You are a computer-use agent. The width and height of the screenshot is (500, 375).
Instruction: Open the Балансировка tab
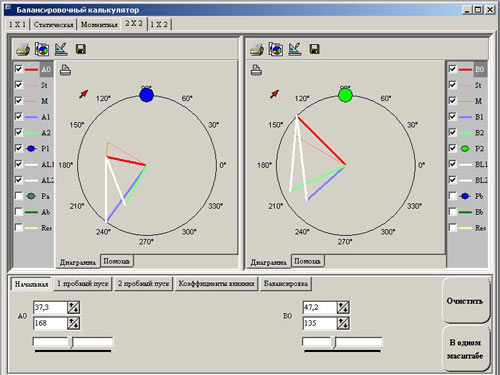pos(286,284)
